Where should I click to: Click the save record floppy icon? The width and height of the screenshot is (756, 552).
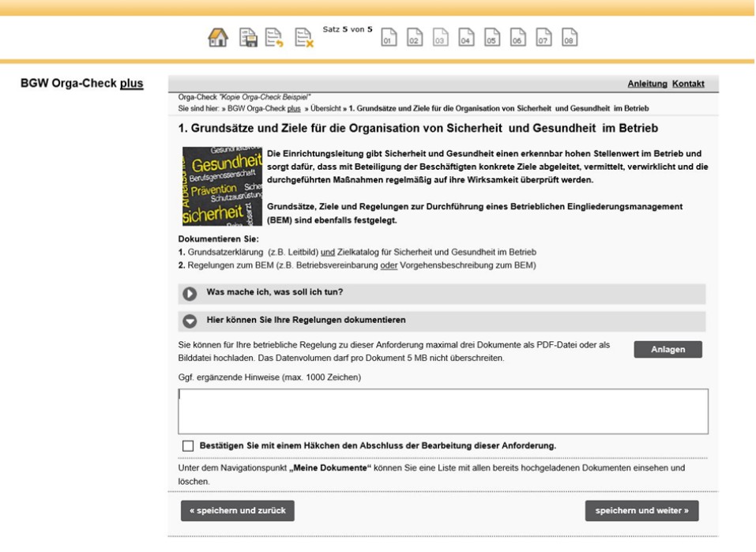tap(249, 38)
